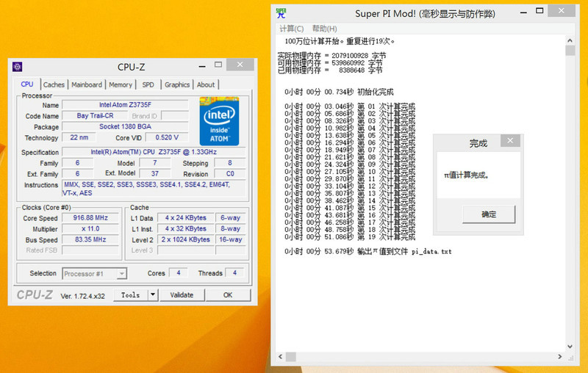Click the scroll down arrow in Super PI

pyautogui.click(x=570, y=347)
